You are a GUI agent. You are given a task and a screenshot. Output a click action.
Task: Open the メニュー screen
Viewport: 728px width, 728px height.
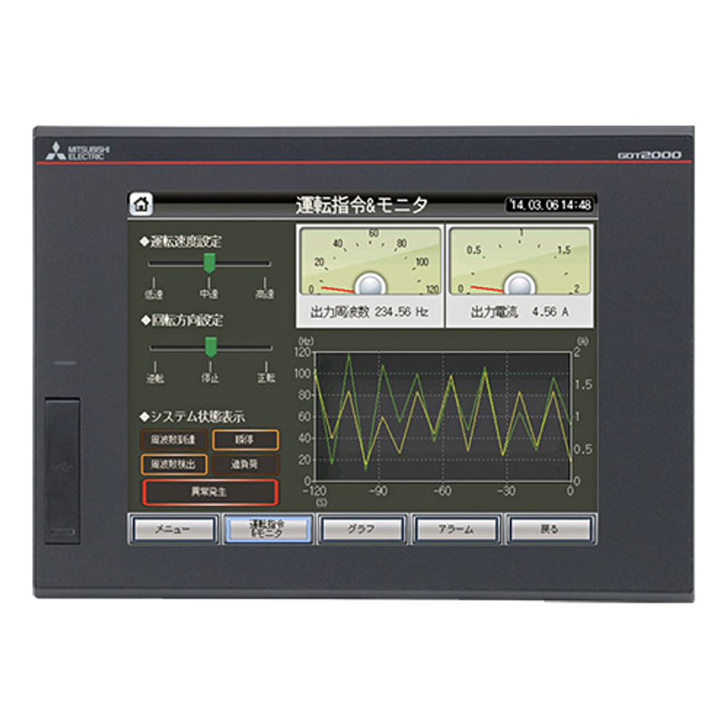pos(173,529)
